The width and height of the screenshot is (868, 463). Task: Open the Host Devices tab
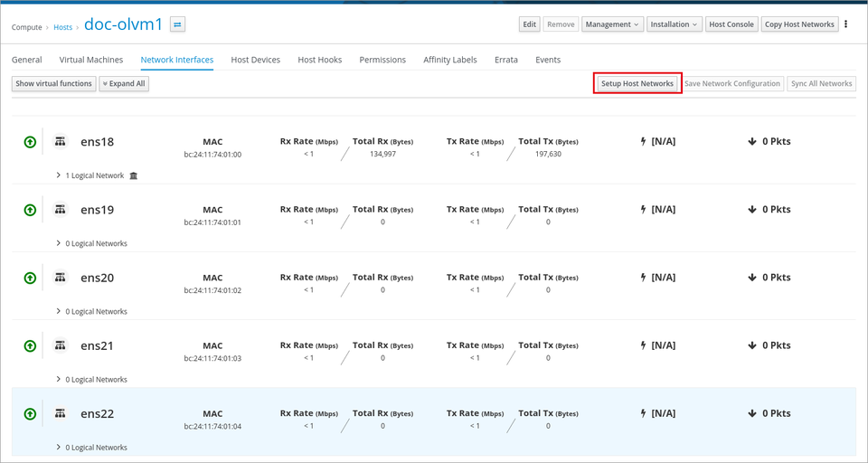click(256, 60)
